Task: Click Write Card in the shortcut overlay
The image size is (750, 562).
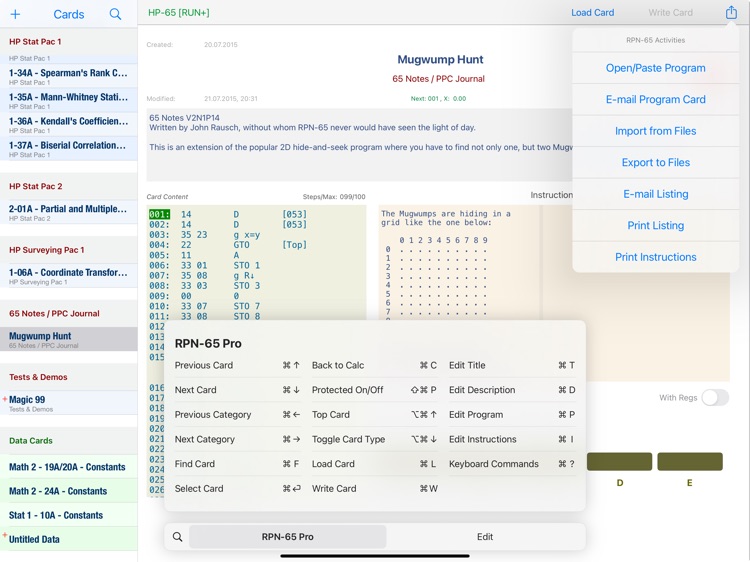Action: pos(375,488)
